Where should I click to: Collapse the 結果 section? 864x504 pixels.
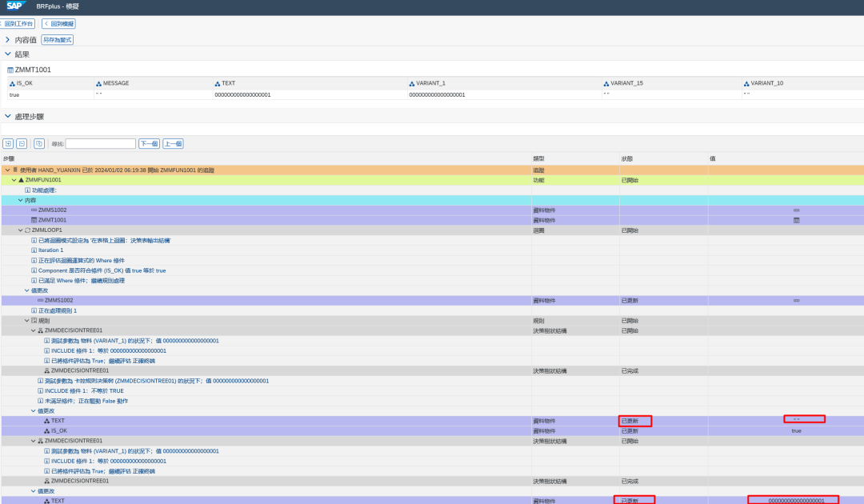(7, 54)
